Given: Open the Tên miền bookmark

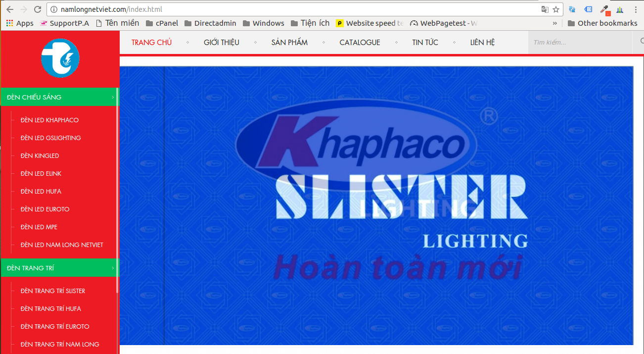Looking at the screenshot, I should click(117, 23).
